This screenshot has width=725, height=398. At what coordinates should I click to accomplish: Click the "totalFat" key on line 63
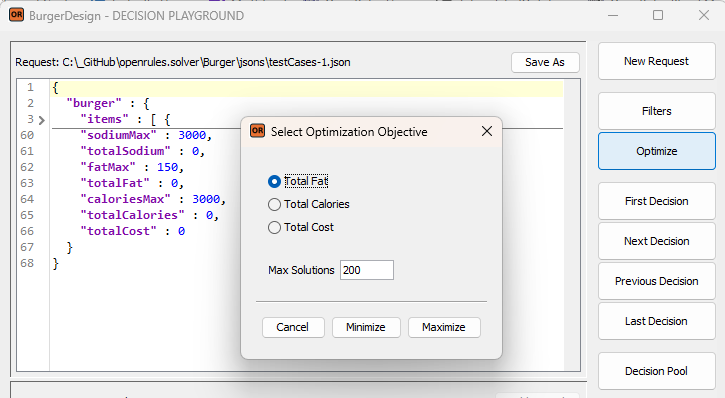(115, 183)
